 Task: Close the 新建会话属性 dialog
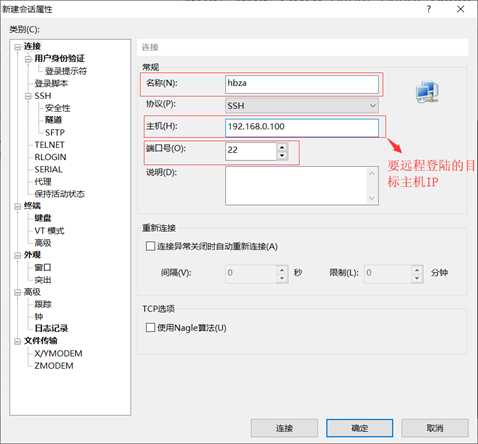coord(460,9)
